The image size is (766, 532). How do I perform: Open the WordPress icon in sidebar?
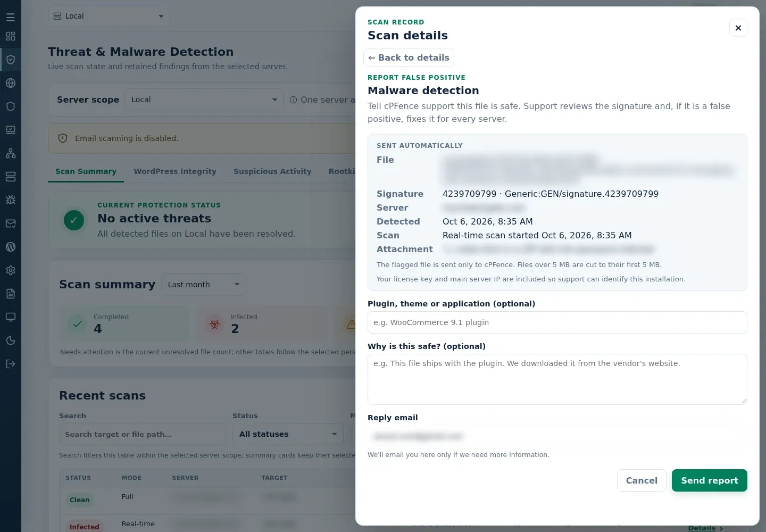11,247
